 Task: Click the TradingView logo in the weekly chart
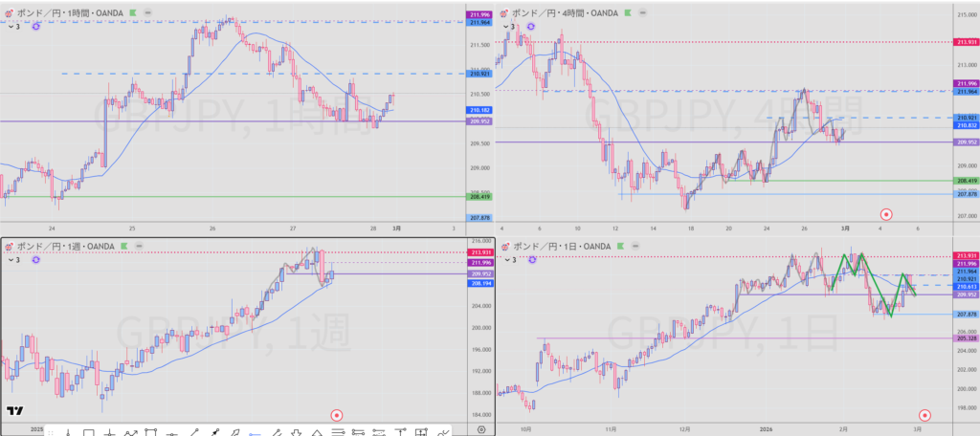coord(14,411)
